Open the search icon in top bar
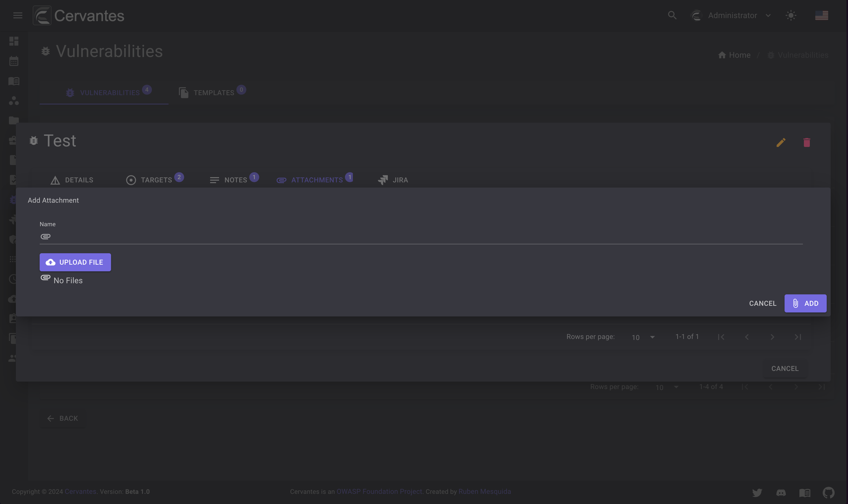848x504 pixels. tap(672, 15)
